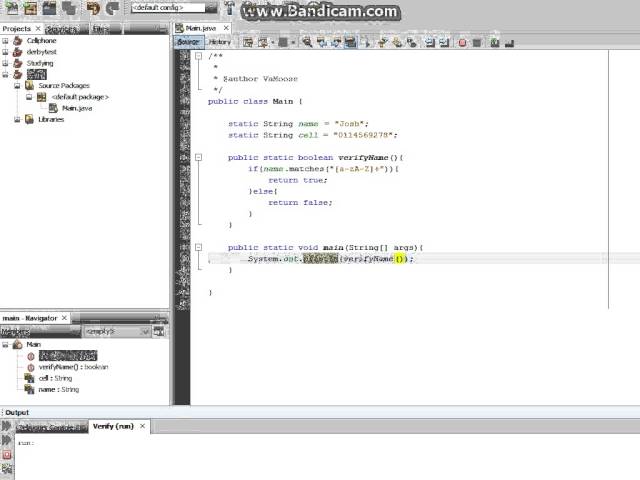The height and width of the screenshot is (480, 640).
Task: Collapse the Main class node in Navigator
Action: (5, 345)
